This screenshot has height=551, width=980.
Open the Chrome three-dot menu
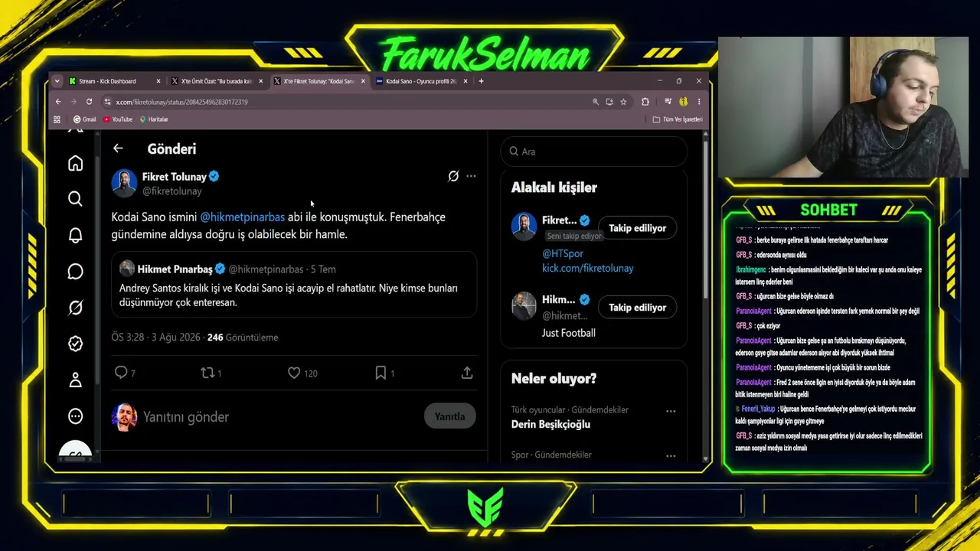coord(698,102)
